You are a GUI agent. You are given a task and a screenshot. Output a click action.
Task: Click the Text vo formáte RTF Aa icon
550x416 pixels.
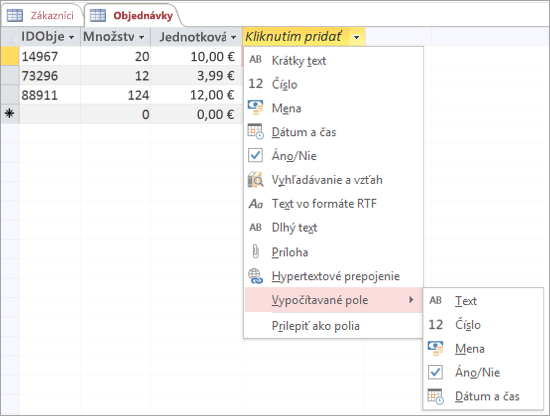tap(255, 203)
